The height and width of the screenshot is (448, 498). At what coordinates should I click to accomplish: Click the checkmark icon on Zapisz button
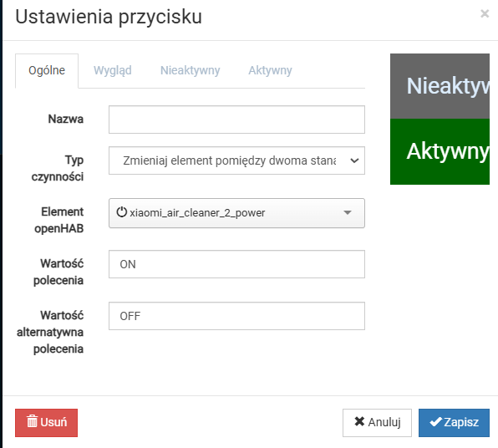(436, 422)
